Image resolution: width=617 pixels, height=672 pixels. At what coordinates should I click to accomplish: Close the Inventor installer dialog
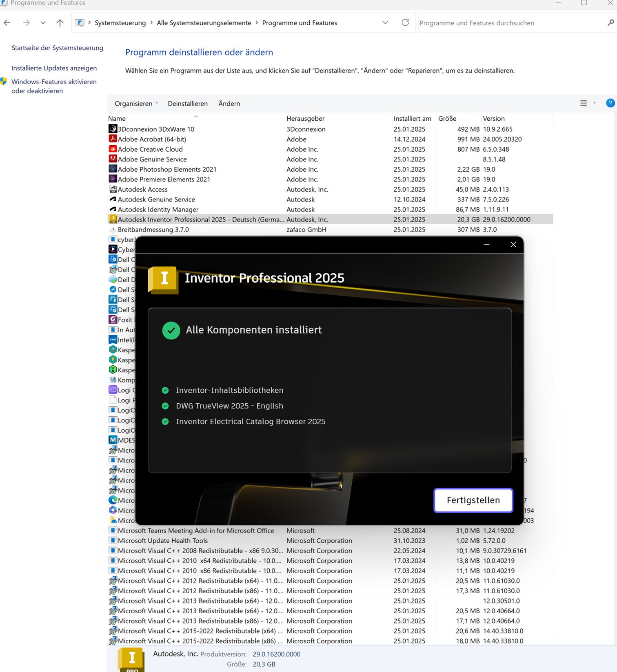513,244
